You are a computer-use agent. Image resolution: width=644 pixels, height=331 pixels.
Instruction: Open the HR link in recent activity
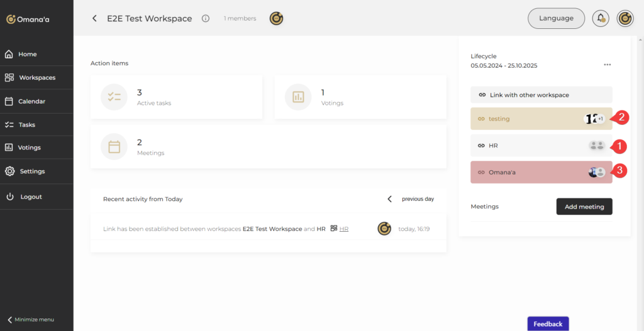[344, 229]
